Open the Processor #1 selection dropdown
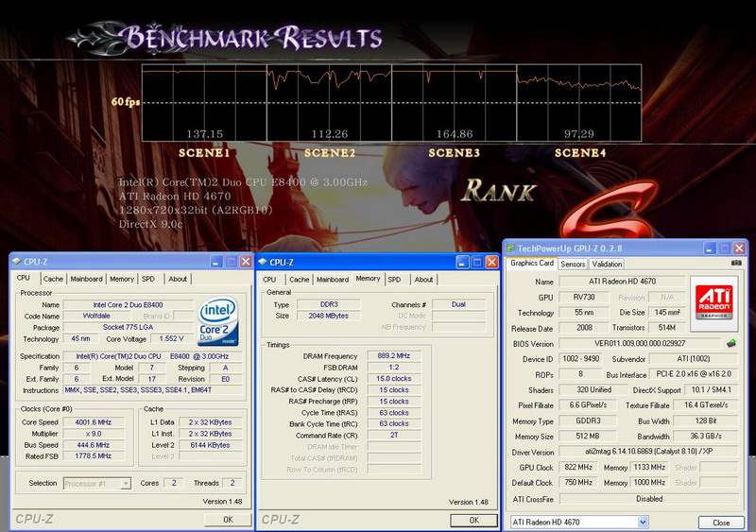 (x=126, y=483)
